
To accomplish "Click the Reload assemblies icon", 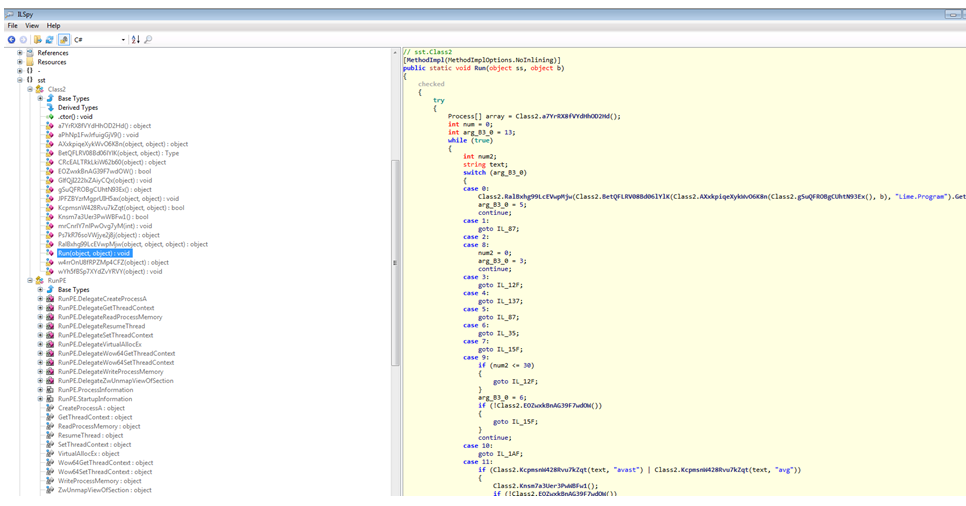I will (50, 39).
